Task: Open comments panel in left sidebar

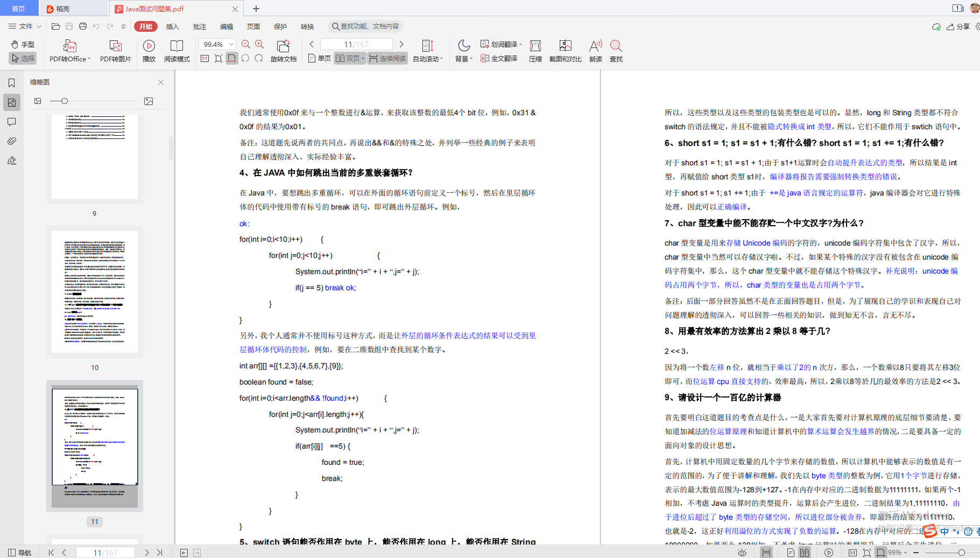Action: click(x=11, y=122)
